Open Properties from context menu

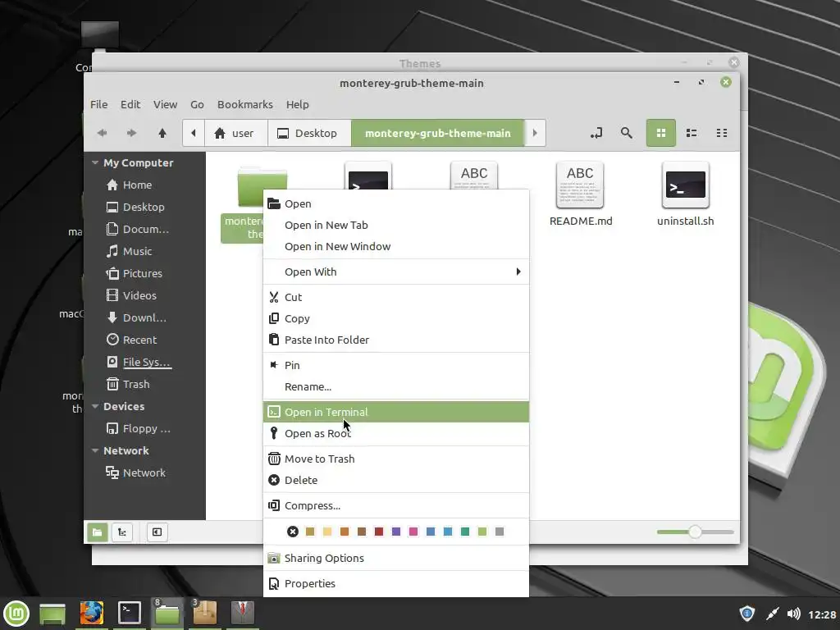pyautogui.click(x=396, y=583)
